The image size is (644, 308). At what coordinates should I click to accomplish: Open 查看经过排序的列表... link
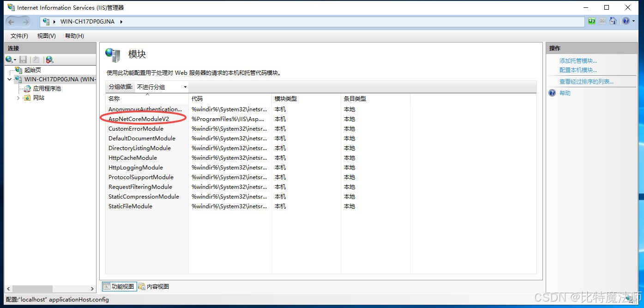click(586, 82)
